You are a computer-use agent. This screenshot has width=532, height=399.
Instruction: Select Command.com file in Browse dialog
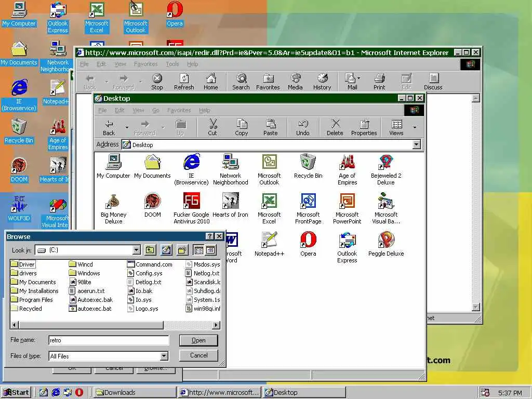pos(150,264)
